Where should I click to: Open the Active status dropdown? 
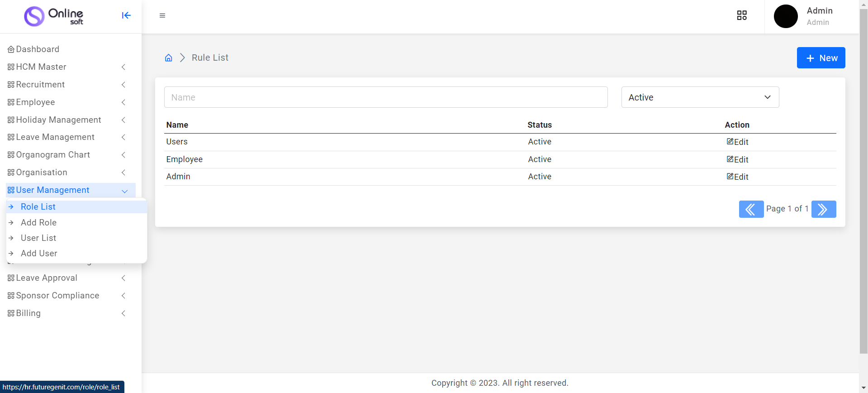(x=700, y=97)
